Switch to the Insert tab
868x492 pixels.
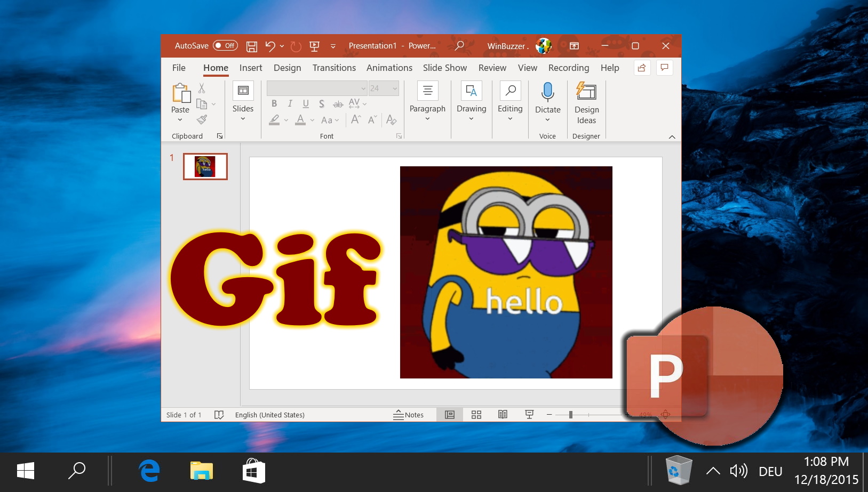[251, 68]
